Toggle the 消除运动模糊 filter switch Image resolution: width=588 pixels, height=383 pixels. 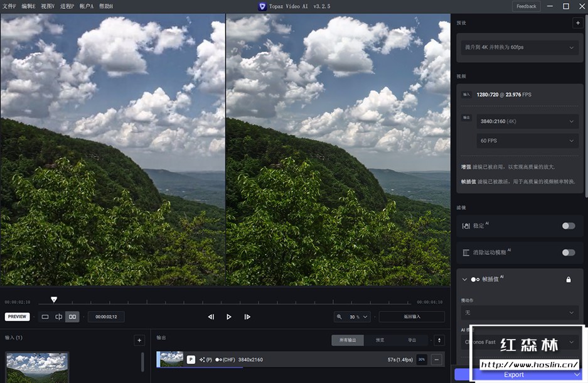pos(568,252)
